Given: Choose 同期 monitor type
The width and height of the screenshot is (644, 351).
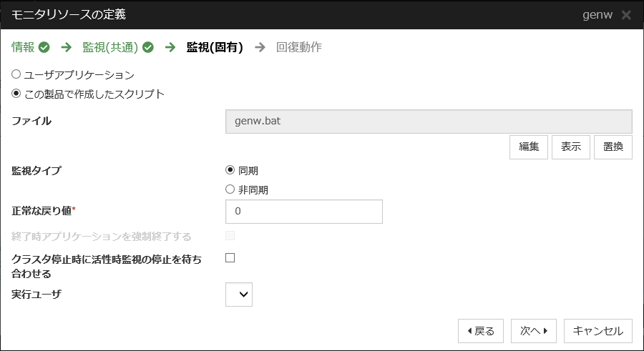Looking at the screenshot, I should (230, 170).
